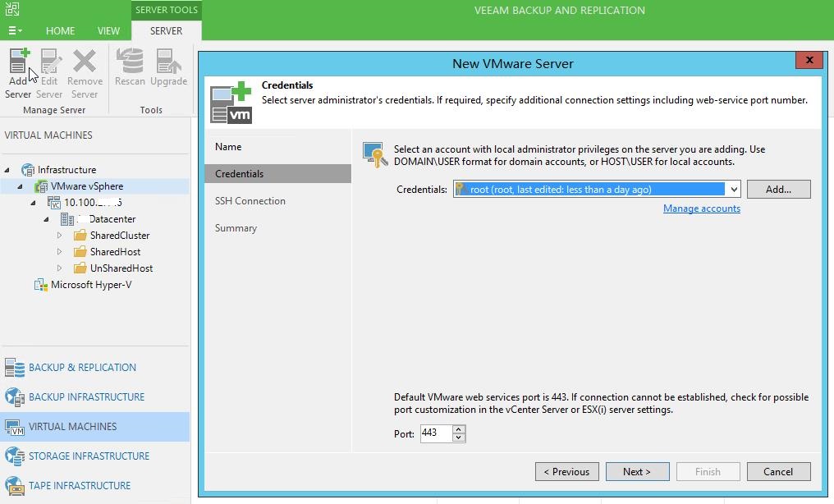
Task: Expand the SharedHost folder
Action: 60,252
